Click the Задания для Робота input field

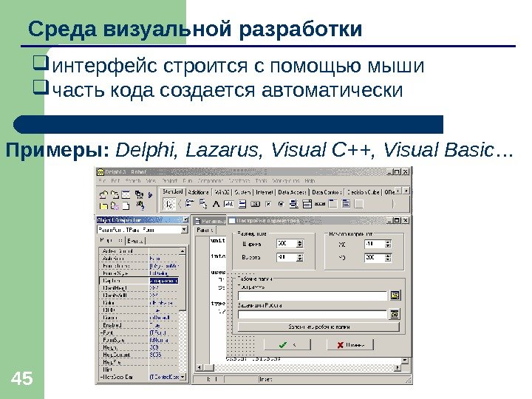(x=313, y=315)
